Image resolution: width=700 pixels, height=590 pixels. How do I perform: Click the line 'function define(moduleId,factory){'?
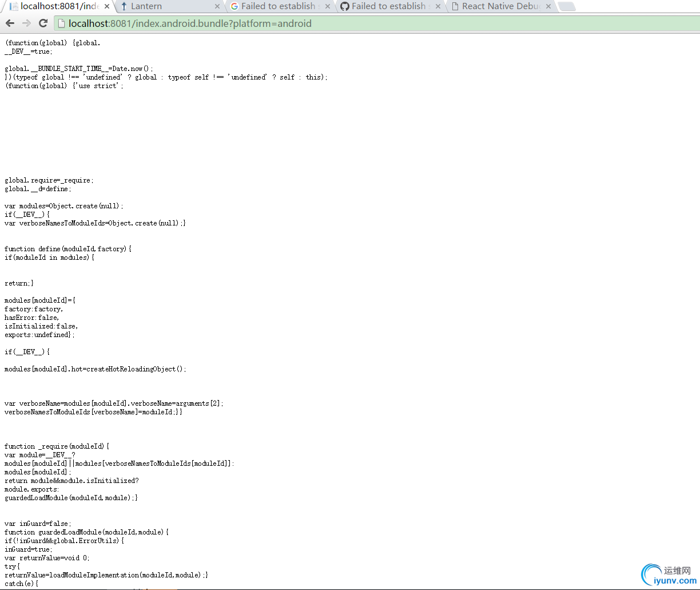click(68, 249)
